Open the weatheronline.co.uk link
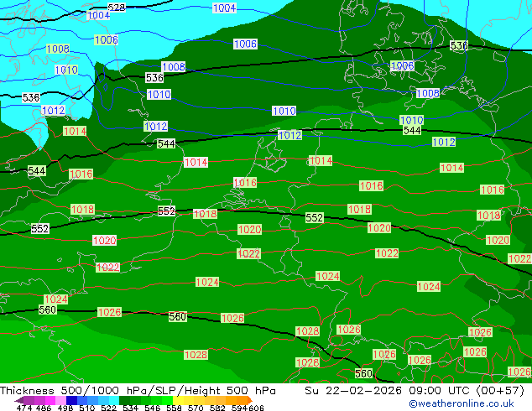 (x=461, y=403)
